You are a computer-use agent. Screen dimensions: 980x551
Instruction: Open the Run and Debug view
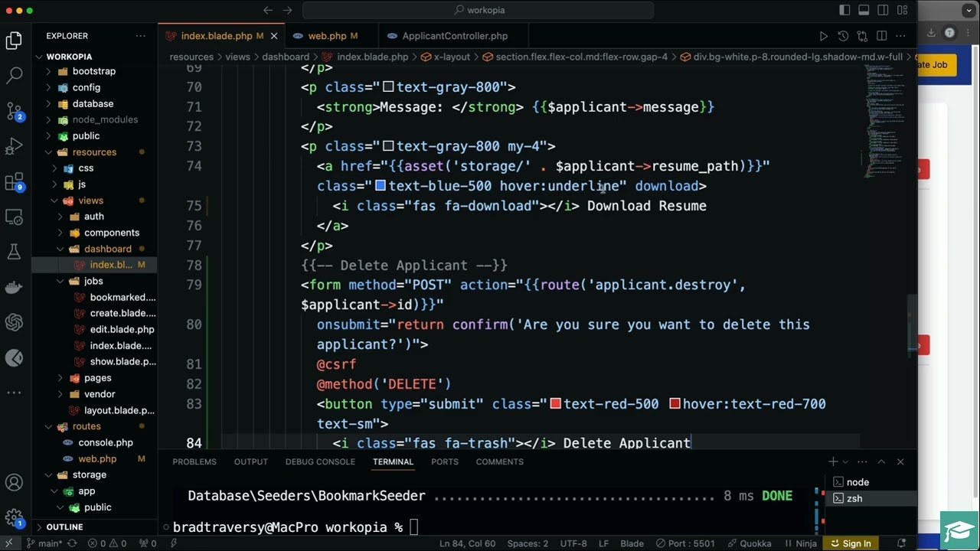point(14,146)
